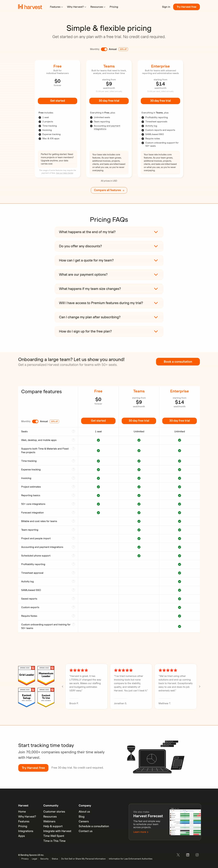Toggle Monthly/Annual billing switch at top
This screenshot has width=218, height=868.
104,49
